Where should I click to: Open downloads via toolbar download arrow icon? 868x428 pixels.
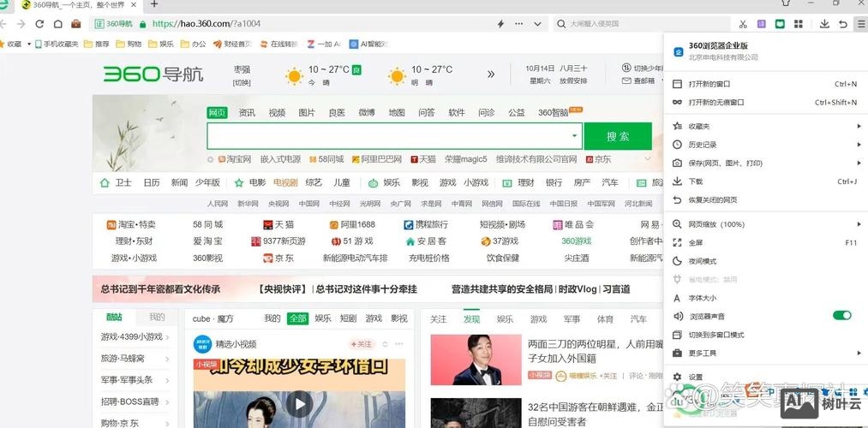pos(824,24)
